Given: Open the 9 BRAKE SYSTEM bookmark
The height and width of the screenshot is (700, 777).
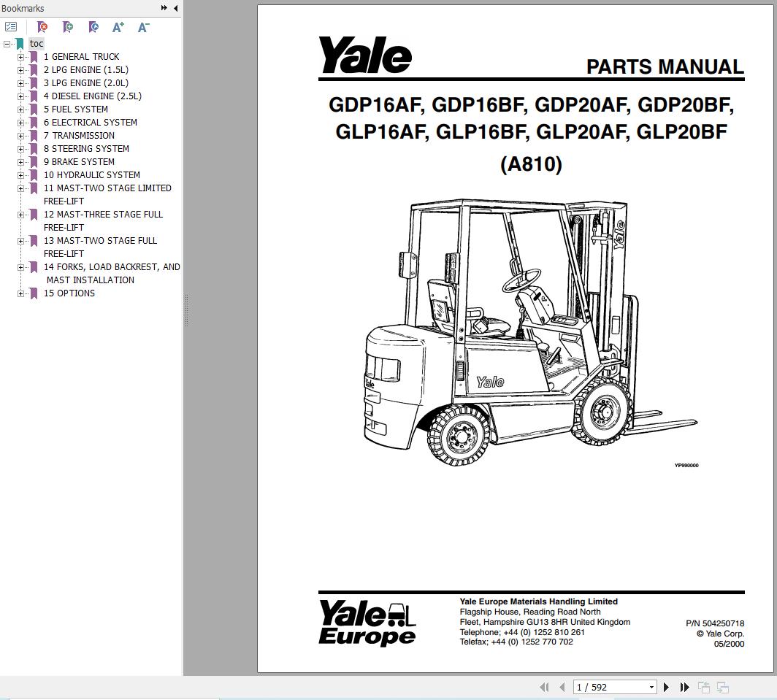Looking at the screenshot, I should click(79, 162).
